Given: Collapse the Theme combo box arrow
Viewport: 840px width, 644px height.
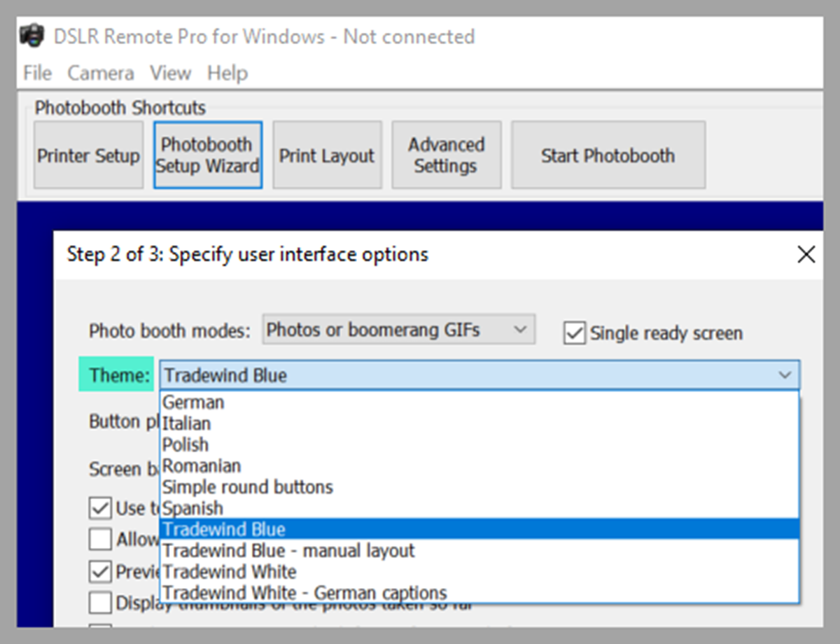Looking at the screenshot, I should [785, 375].
